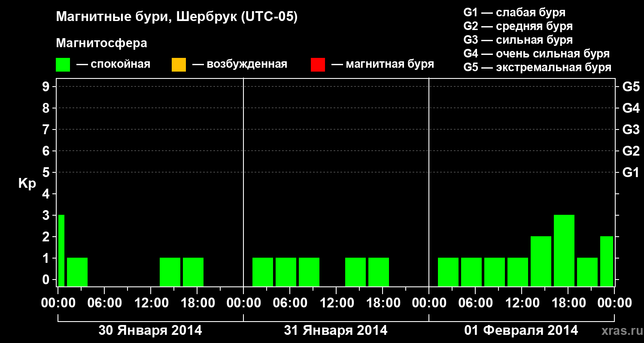
Task: Click the '01 Февраля 2014' date label
Action: click(x=521, y=331)
